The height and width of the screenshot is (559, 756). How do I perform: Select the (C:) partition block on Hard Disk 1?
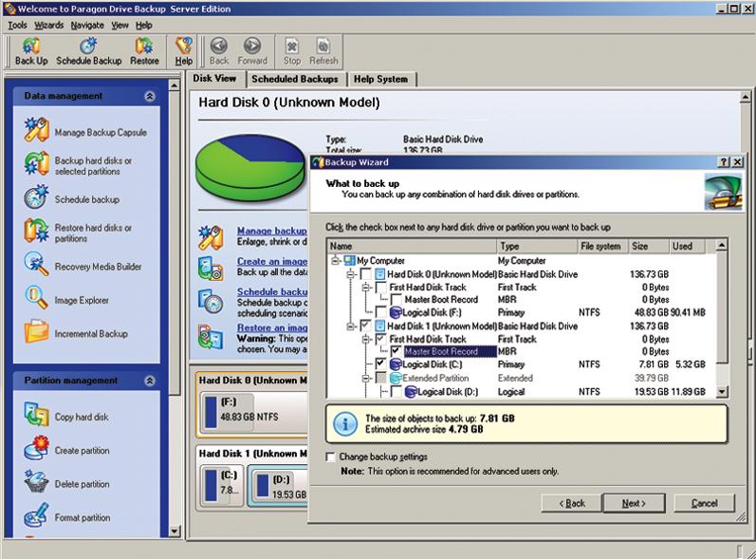click(x=222, y=485)
